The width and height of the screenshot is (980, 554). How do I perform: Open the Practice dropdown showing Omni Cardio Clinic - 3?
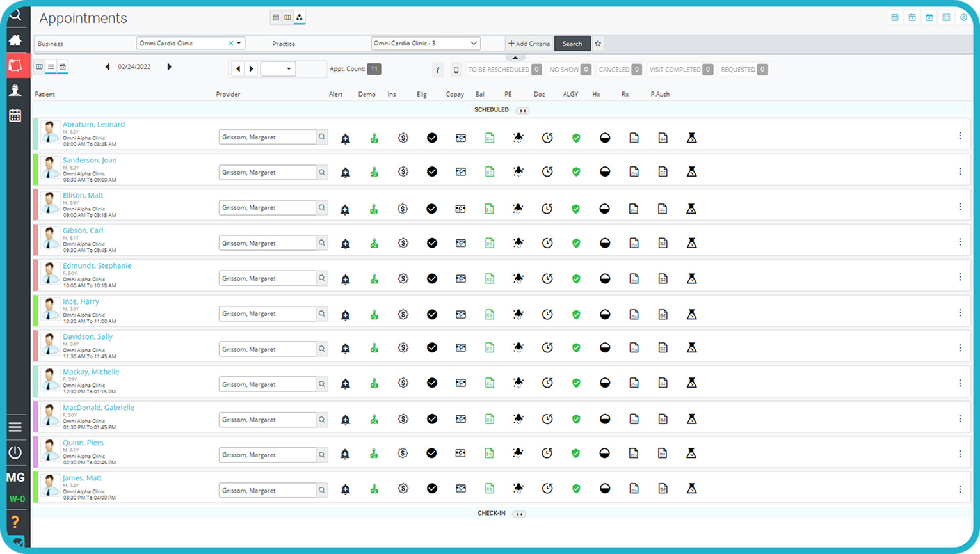click(x=426, y=44)
